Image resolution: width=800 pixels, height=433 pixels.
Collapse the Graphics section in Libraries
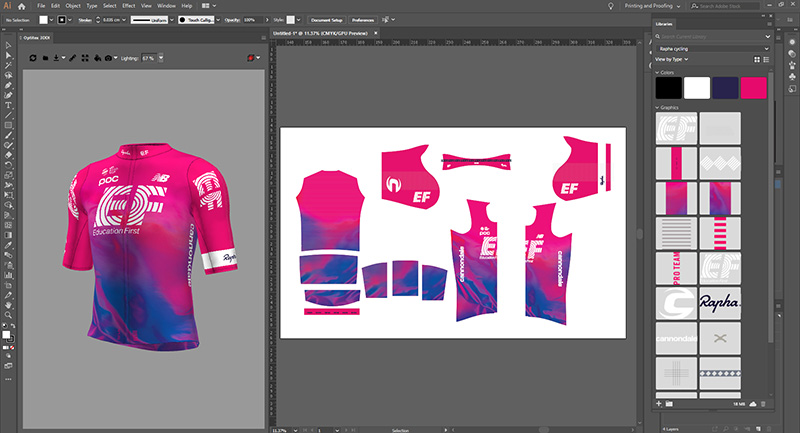656,106
